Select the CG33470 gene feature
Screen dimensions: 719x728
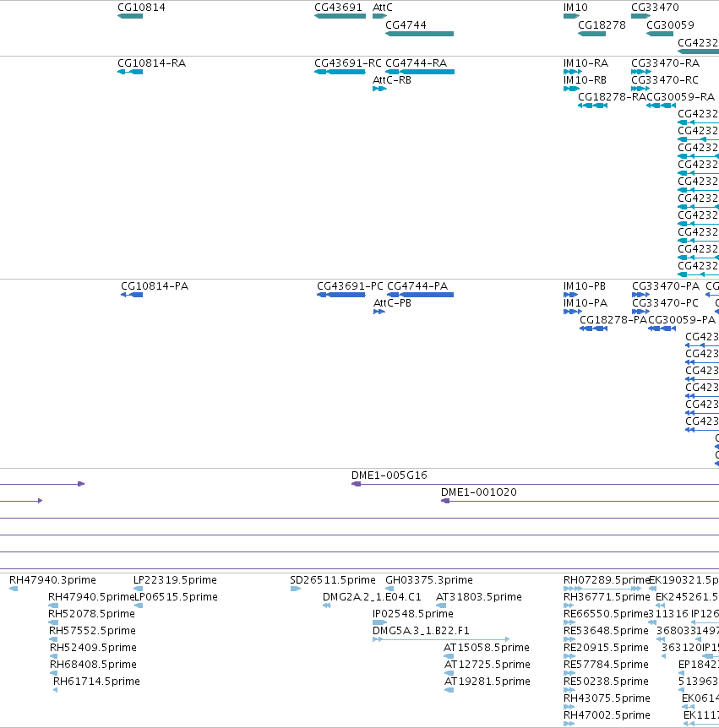coord(640,16)
